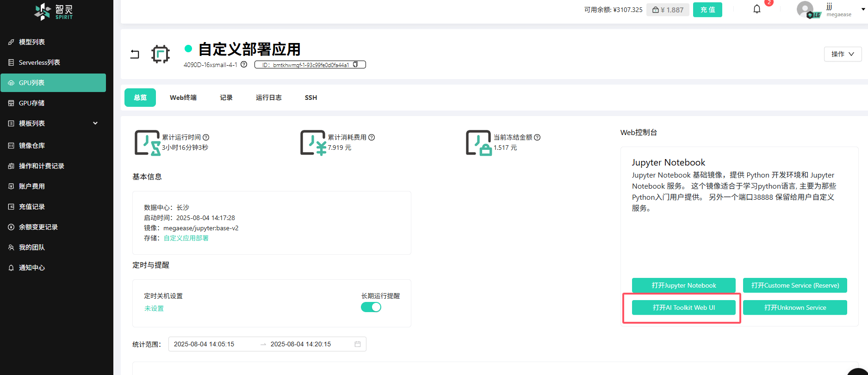The width and height of the screenshot is (868, 375).
Task: Click 打开AI Toolkit Web UI button
Action: pyautogui.click(x=684, y=307)
